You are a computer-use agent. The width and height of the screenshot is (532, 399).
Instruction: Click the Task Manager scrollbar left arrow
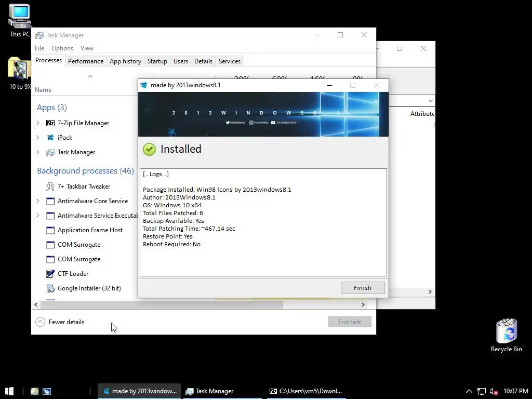pyautogui.click(x=36, y=304)
